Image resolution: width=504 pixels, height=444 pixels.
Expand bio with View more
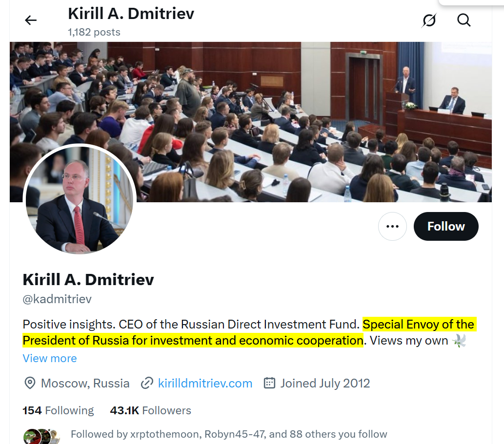(50, 358)
